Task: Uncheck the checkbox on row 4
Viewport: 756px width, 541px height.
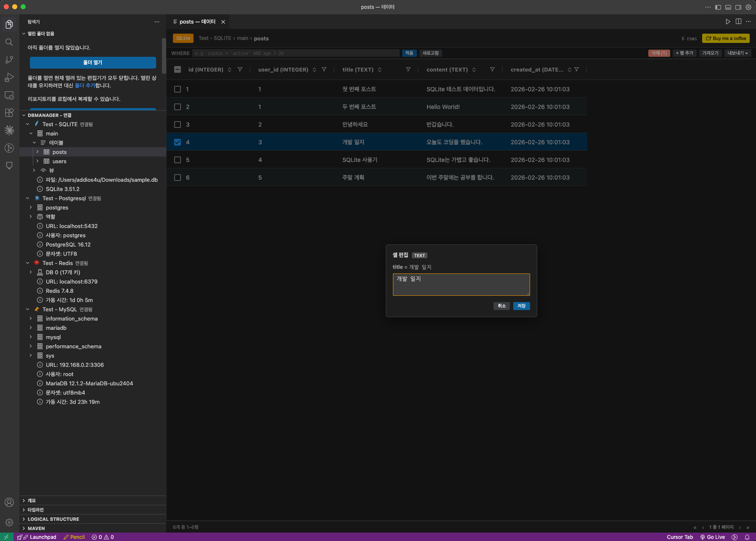Action: tap(178, 142)
